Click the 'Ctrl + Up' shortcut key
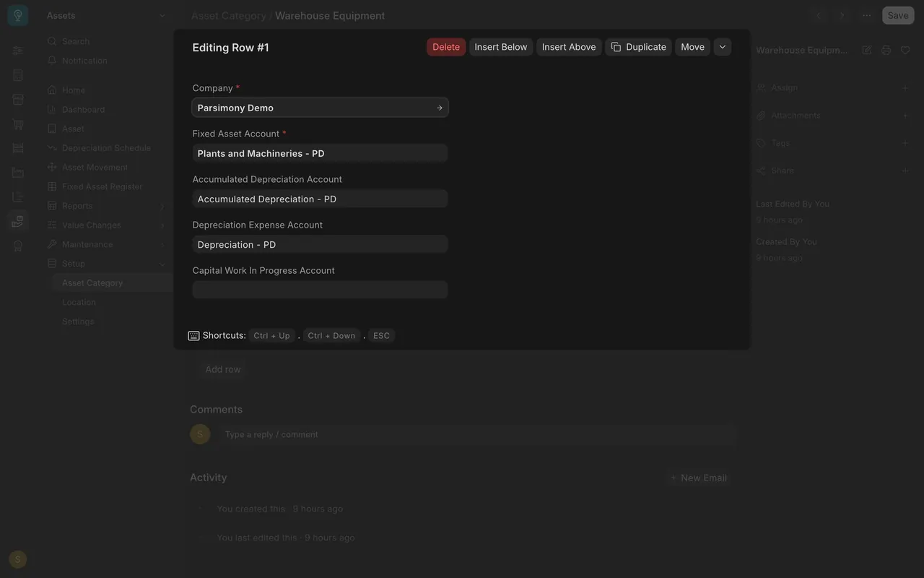This screenshot has height=578, width=924. (272, 336)
